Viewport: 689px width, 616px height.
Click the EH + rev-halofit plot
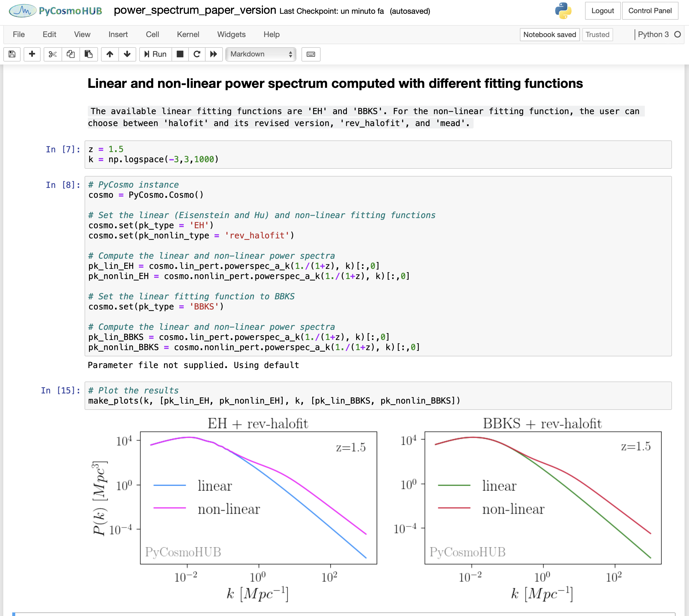pos(259,497)
